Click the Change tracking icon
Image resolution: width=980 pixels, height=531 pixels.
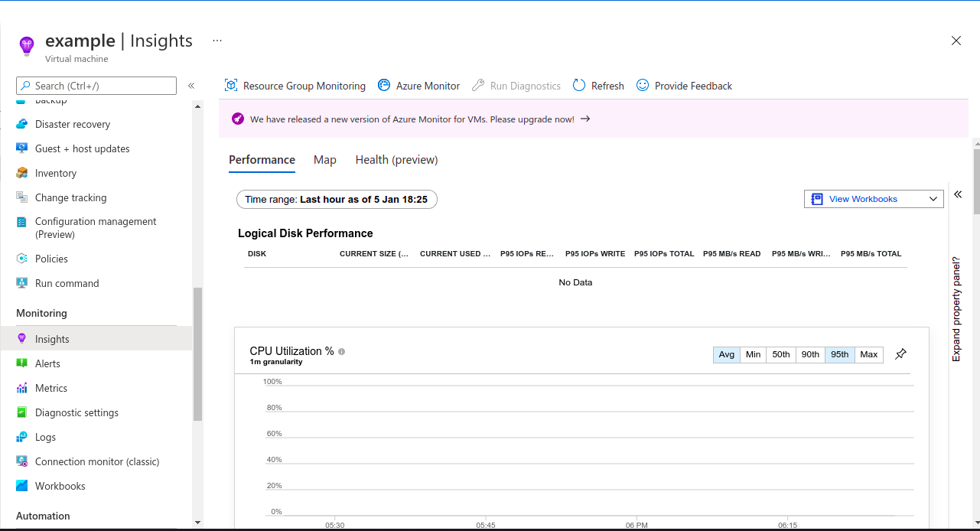click(21, 197)
